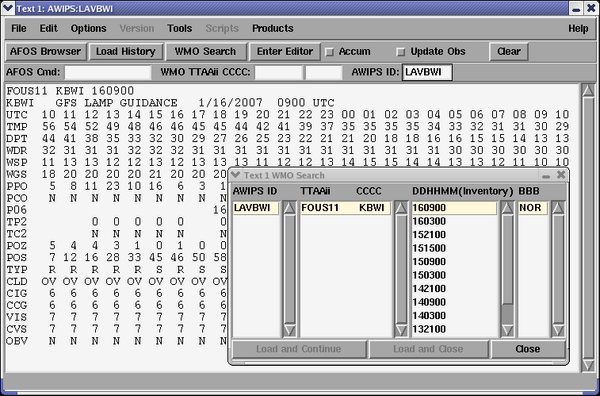The height and width of the screenshot is (396, 600).
Task: Click the GFS LAMP GUIDANCE text line
Action: point(170,103)
